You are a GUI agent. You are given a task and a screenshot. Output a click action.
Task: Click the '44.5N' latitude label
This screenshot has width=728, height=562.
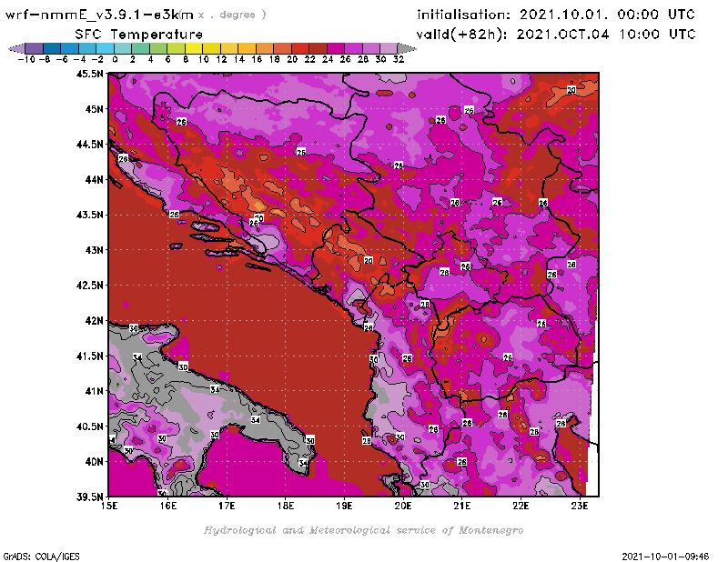89,145
